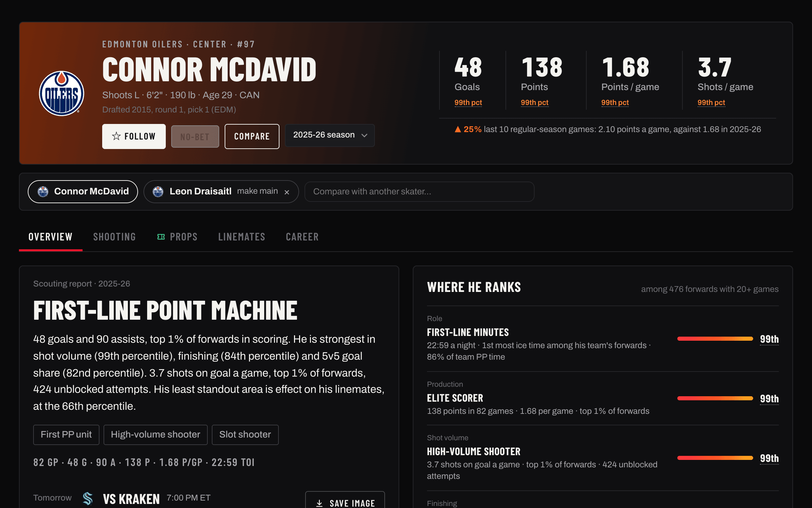Click the COMPARE button

(252, 136)
